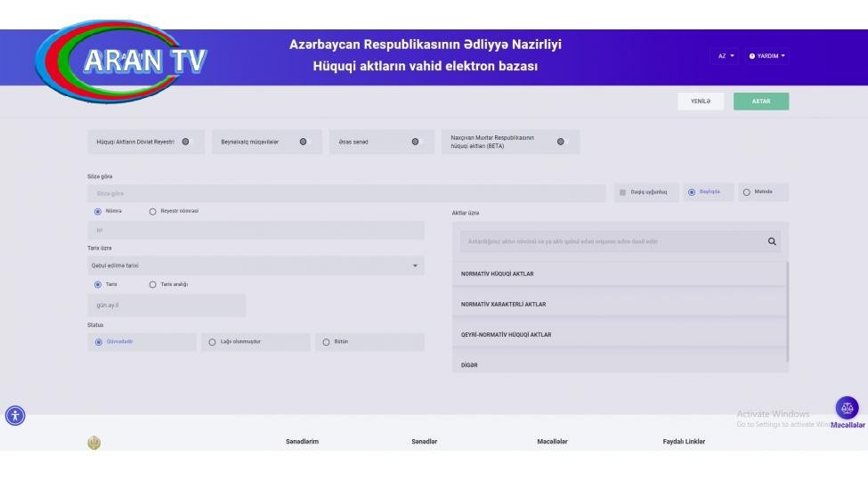Open the AZ language dropdown
868x481 pixels.
[726, 56]
